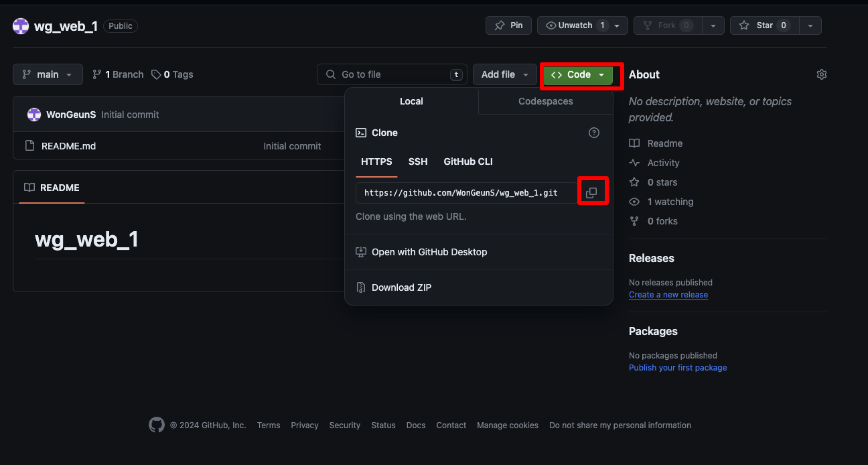The width and height of the screenshot is (868, 465).
Task: Expand the Fork options dropdown arrow
Action: (713, 25)
